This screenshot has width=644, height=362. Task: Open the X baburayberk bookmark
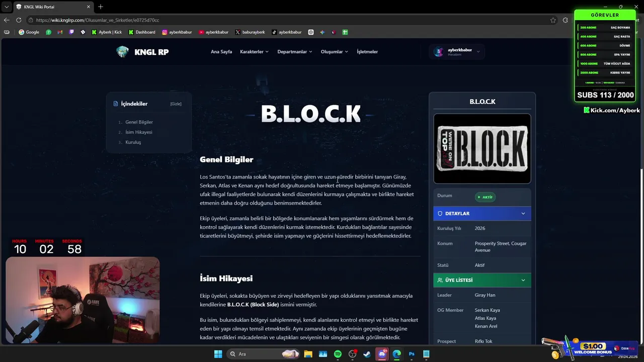(250, 32)
